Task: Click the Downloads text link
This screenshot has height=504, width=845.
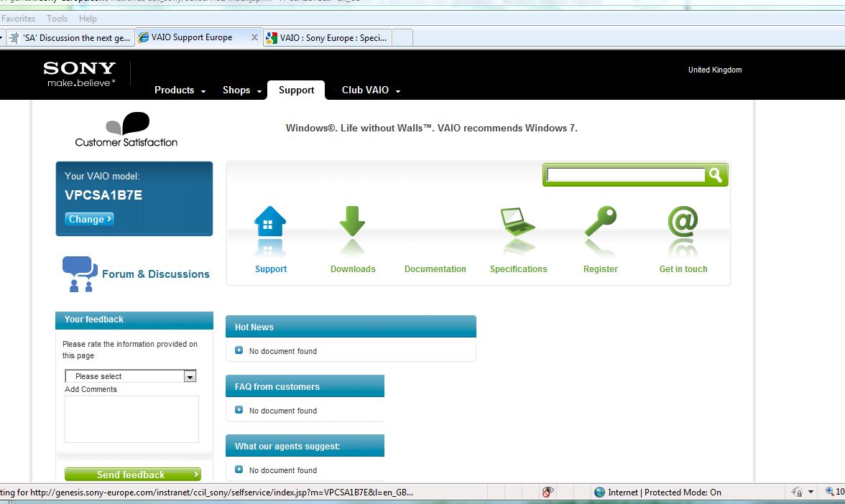Action: pos(353,269)
